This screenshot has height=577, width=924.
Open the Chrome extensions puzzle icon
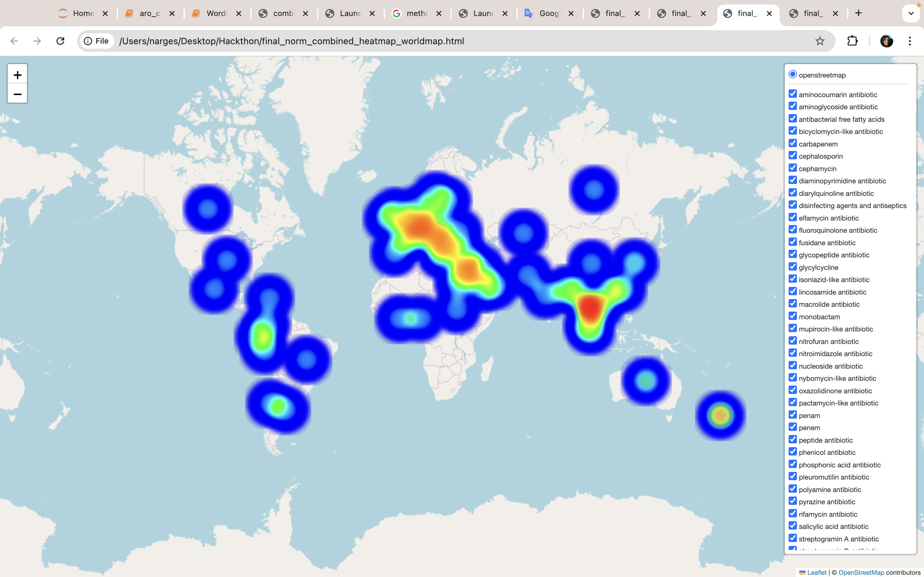click(852, 41)
